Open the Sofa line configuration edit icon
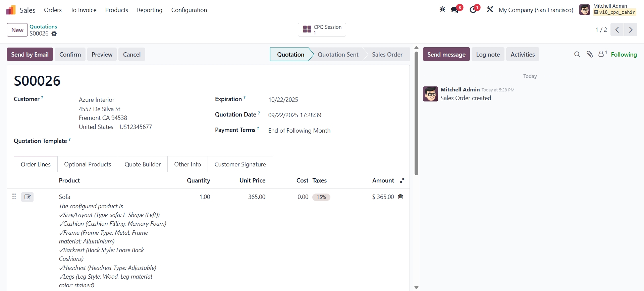The height and width of the screenshot is (291, 644). 28,197
